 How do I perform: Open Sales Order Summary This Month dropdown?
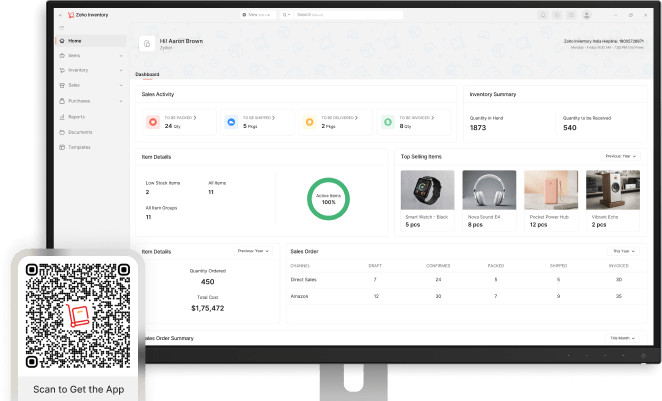click(622, 338)
